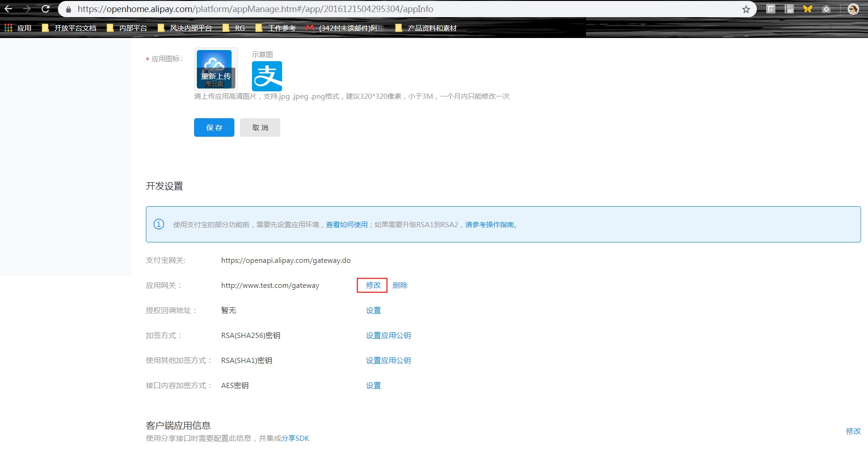
Task: Open the 风决内部平台 bookmark folder
Action: (185, 28)
